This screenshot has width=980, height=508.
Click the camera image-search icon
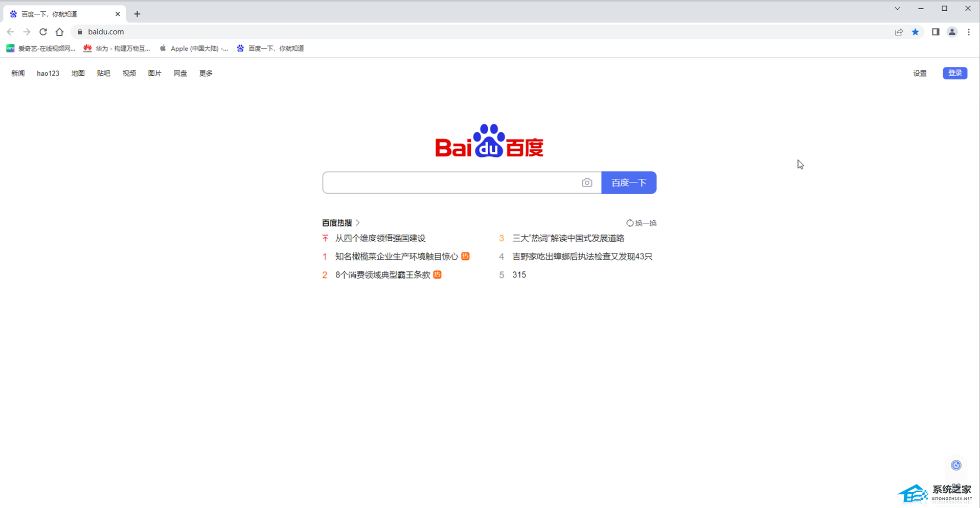[x=587, y=182]
